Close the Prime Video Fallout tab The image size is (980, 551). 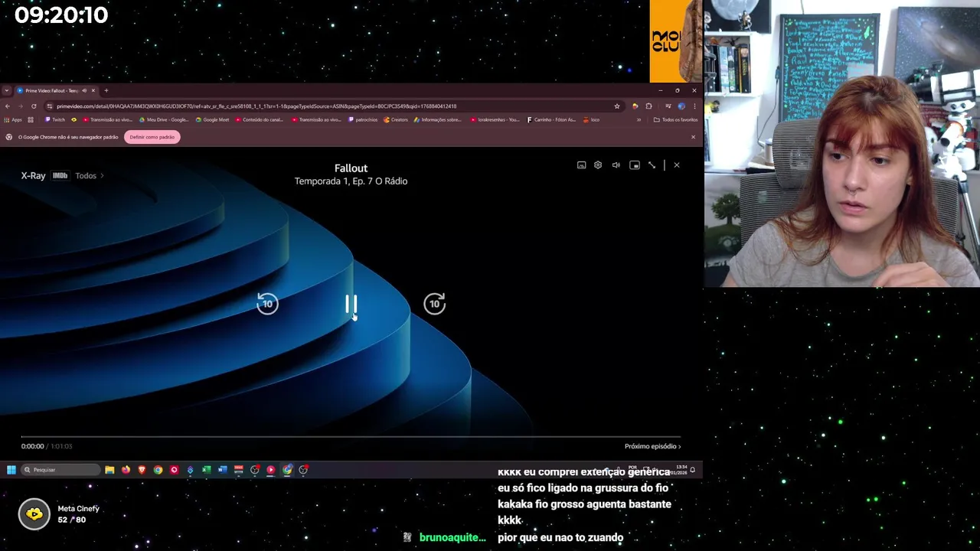tap(93, 90)
